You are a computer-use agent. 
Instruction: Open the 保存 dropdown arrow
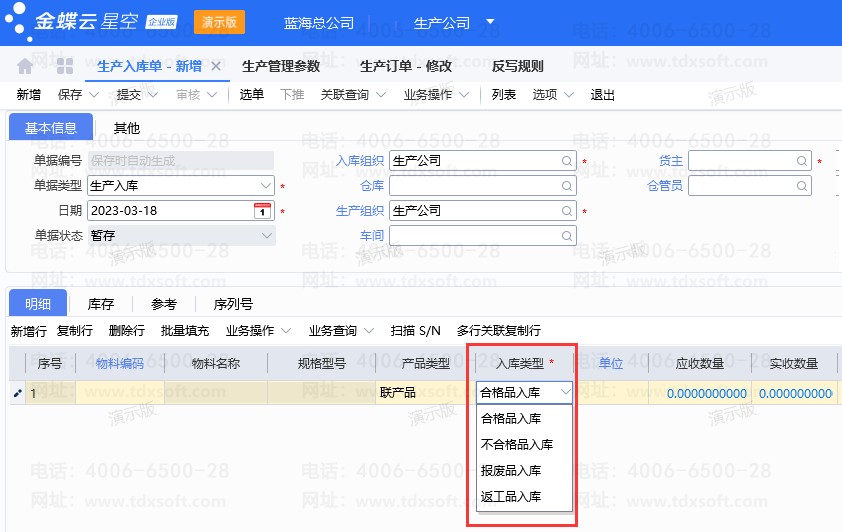pyautogui.click(x=94, y=95)
